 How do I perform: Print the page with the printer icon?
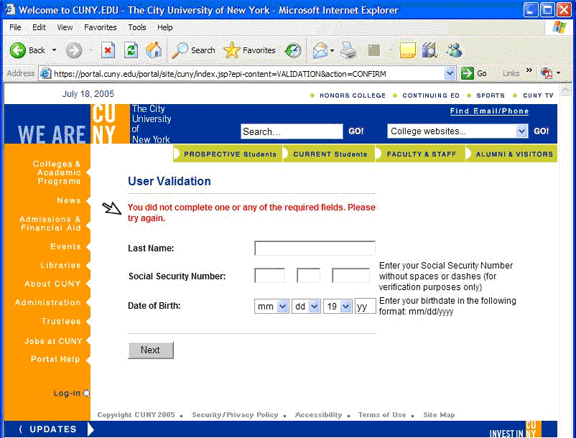(x=348, y=50)
